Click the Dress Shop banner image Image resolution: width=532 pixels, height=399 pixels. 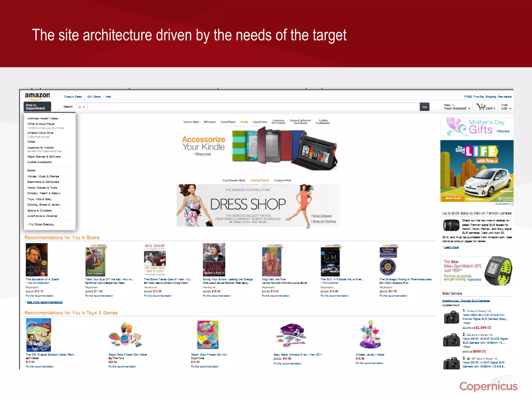click(258, 205)
